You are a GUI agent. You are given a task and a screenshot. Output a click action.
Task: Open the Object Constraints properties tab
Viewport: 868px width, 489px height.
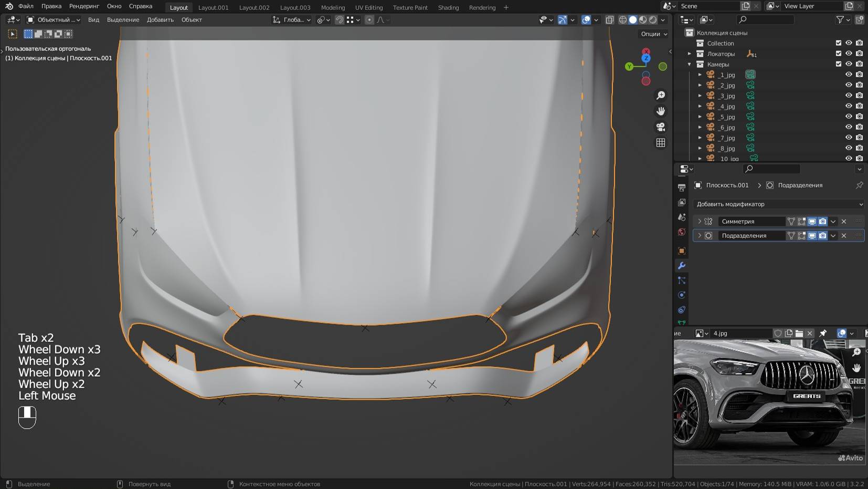tap(682, 310)
